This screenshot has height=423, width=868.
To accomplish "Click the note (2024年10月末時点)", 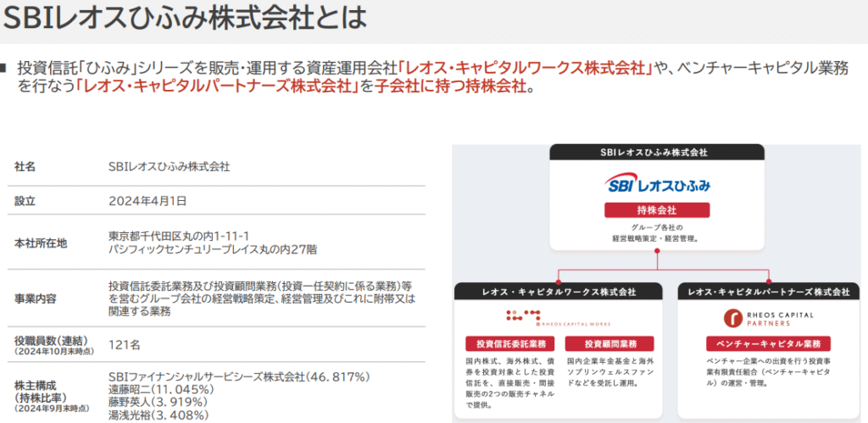I will pos(53,351).
